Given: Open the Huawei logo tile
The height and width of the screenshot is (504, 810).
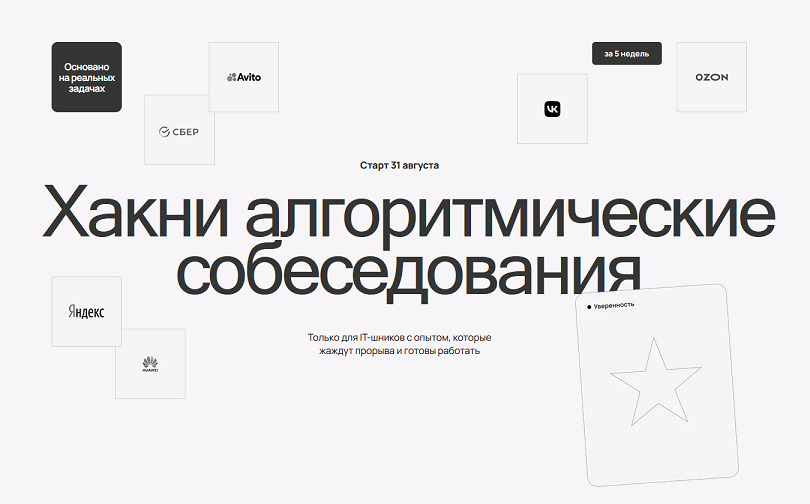Looking at the screenshot, I should pyautogui.click(x=150, y=365).
